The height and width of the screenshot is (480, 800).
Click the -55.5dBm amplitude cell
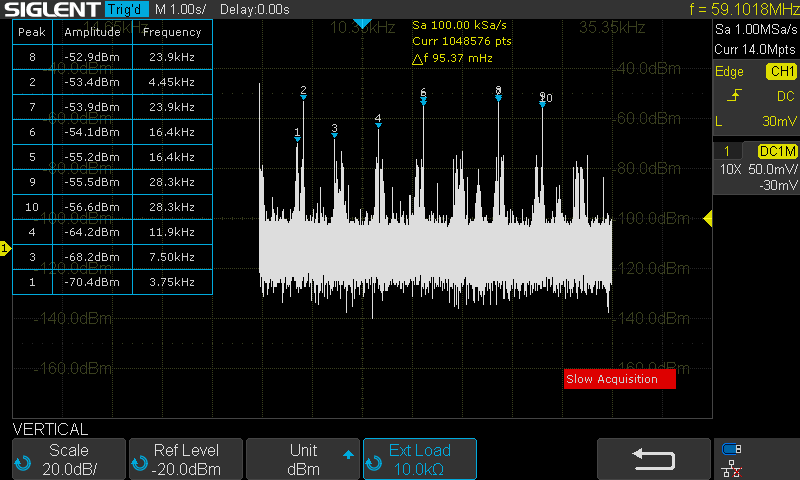pos(92,182)
